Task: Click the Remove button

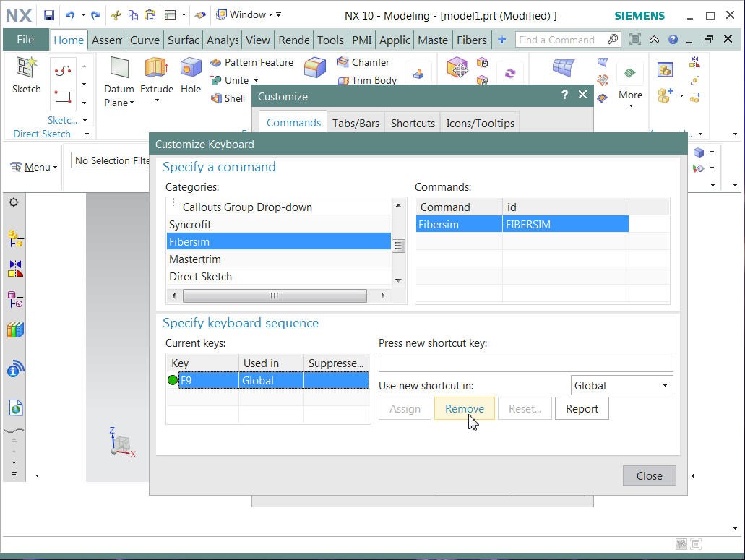Action: point(465,408)
